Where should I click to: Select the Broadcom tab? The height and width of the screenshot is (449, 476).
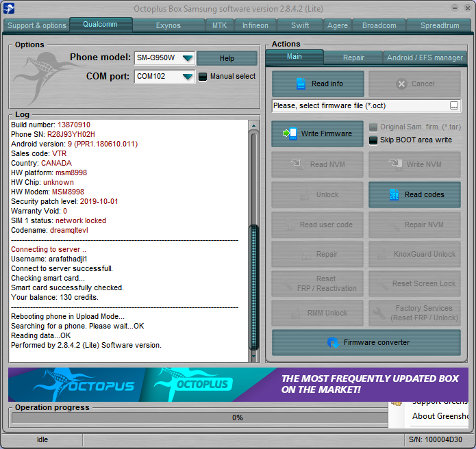click(x=379, y=25)
